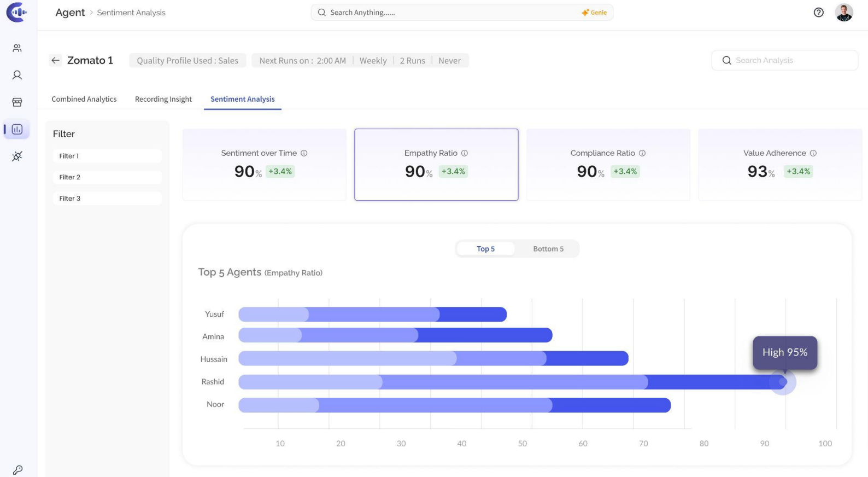Screen dimensions: 868x477
Task: Open the help question mark icon
Action: (818, 13)
